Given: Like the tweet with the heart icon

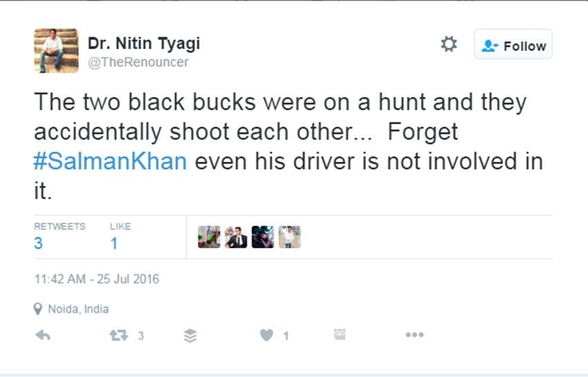Looking at the screenshot, I should (x=266, y=335).
